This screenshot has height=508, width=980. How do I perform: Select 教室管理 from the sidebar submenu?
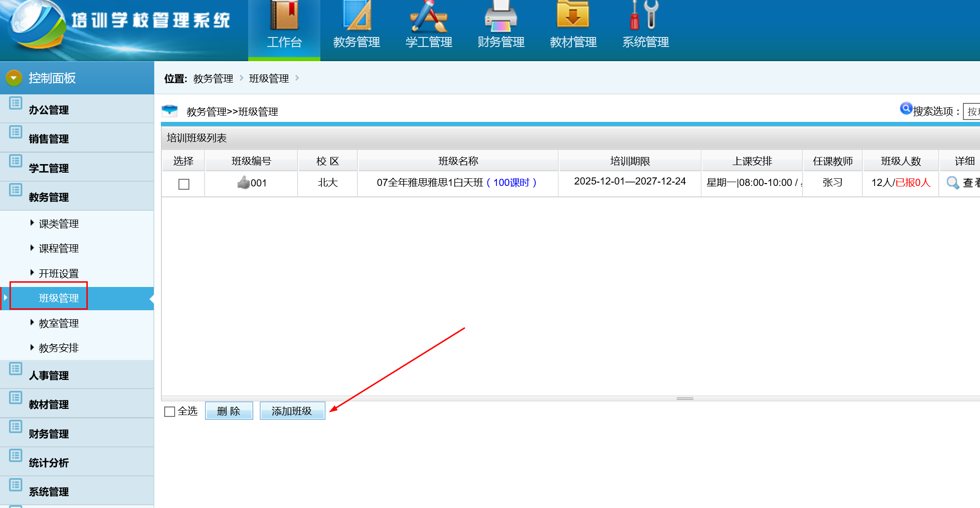pyautogui.click(x=58, y=323)
